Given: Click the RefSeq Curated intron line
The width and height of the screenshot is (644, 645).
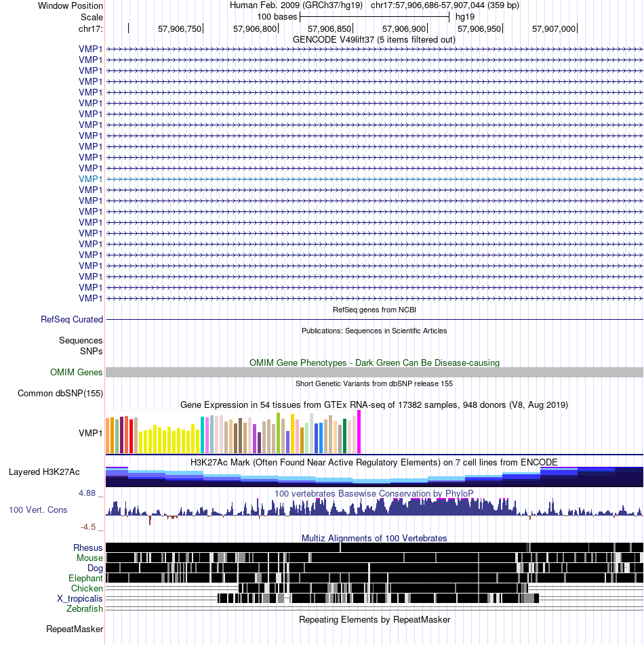Looking at the screenshot, I should click(x=374, y=319).
